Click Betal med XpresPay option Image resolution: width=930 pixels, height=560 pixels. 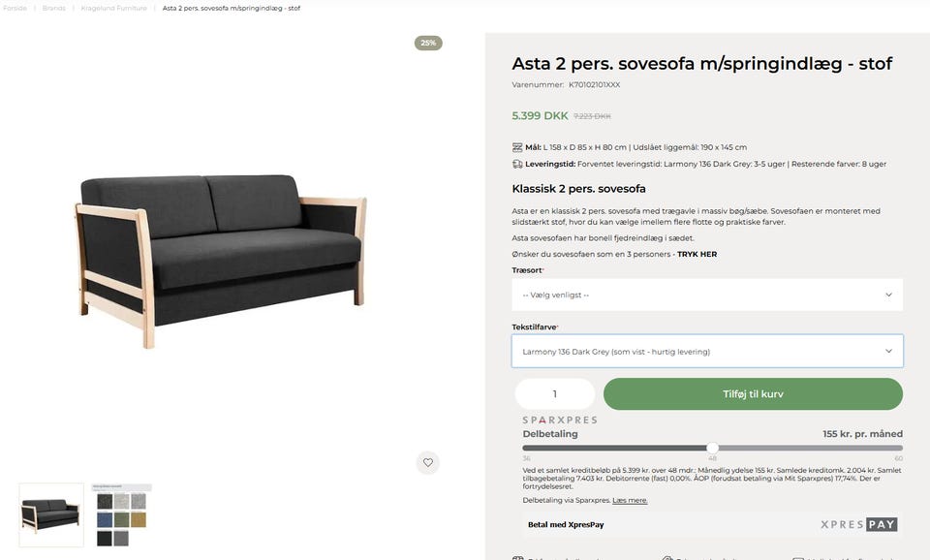(566, 524)
